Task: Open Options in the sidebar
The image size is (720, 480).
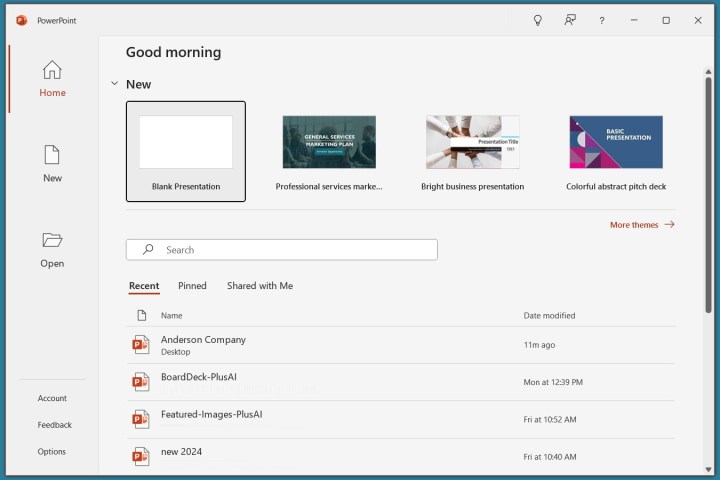Action: point(52,451)
